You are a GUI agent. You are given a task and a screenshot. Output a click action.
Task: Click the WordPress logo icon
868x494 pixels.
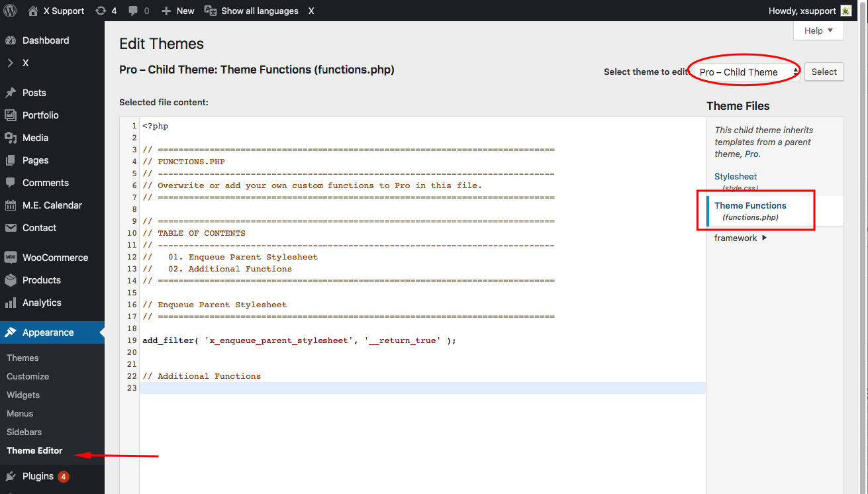pos(10,11)
